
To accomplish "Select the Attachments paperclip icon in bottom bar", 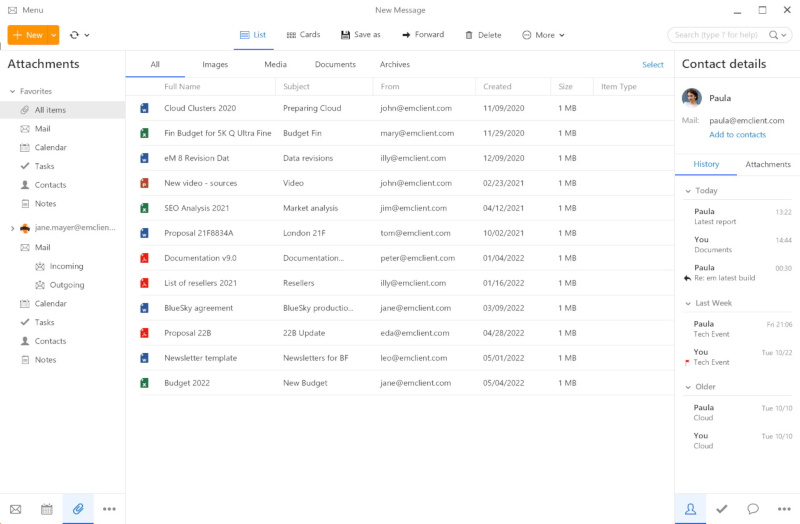I will pos(78,509).
